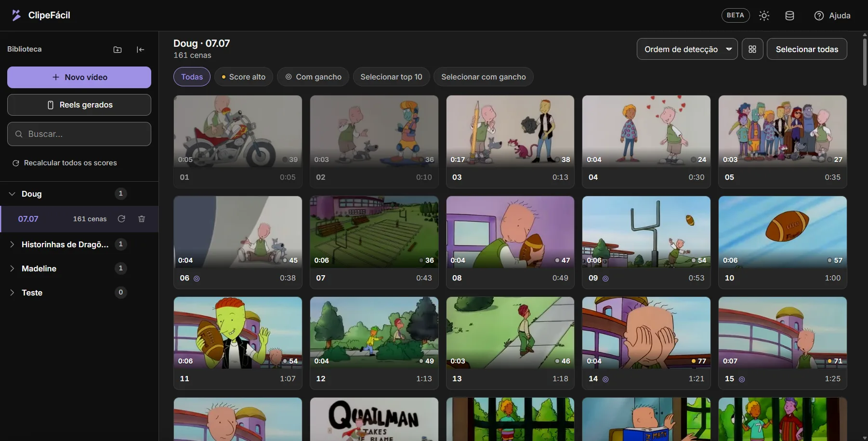Click the hook icon on scene 06
The height and width of the screenshot is (441, 868).
click(x=197, y=279)
